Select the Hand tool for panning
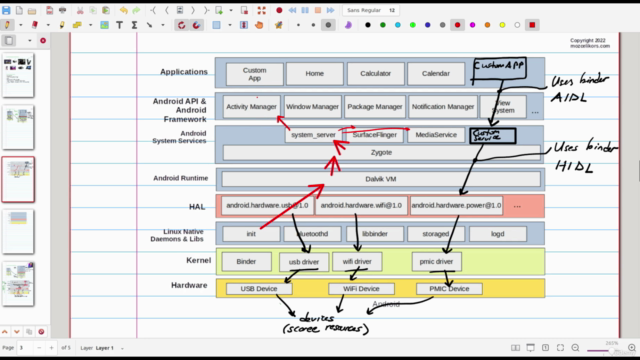640x360 pixels. point(259,25)
